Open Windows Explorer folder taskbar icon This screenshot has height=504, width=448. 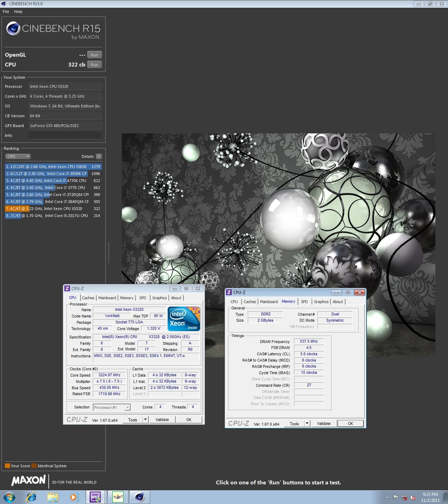click(x=53, y=497)
